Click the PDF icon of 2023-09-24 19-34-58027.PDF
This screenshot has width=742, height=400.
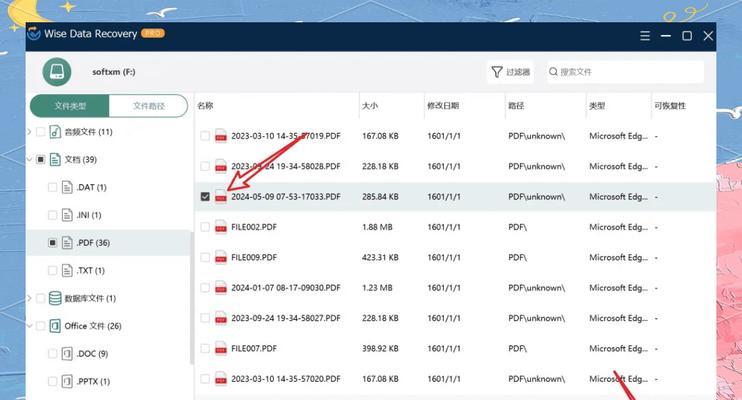tap(221, 318)
